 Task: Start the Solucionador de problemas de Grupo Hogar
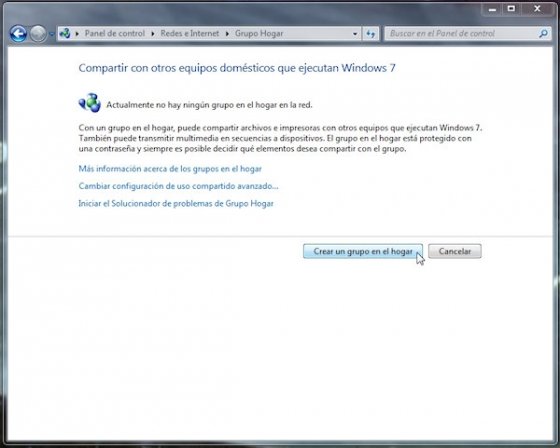(x=176, y=204)
